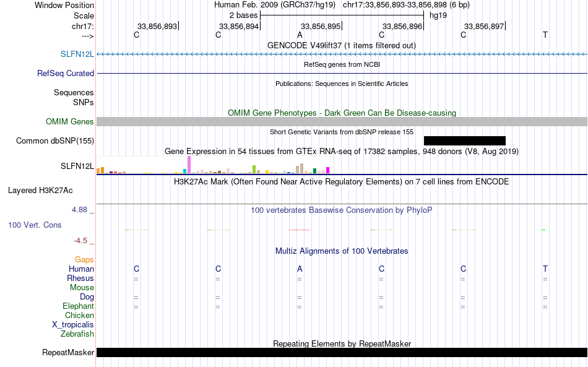The image size is (588, 367).
Task: Click the Gaps row label
Action: click(84, 259)
